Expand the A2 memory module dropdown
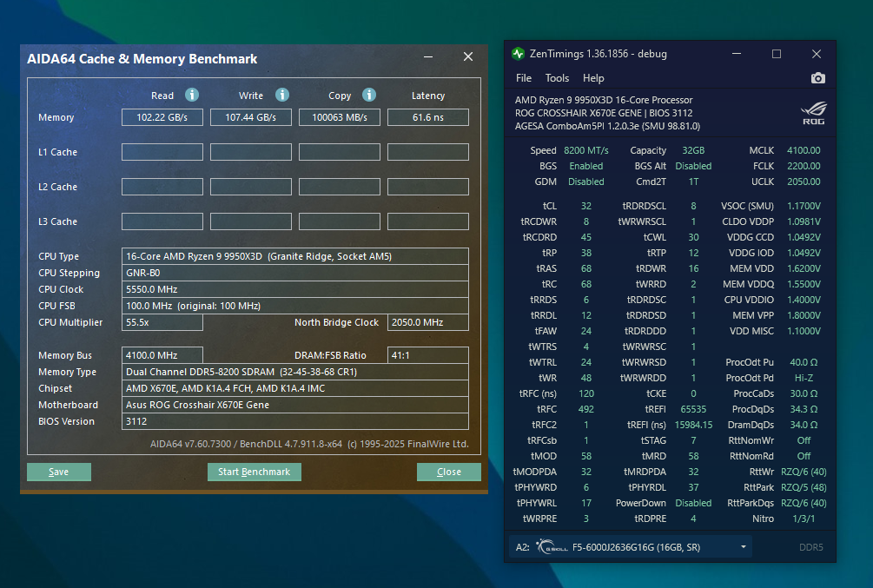The height and width of the screenshot is (588, 873). point(744,547)
